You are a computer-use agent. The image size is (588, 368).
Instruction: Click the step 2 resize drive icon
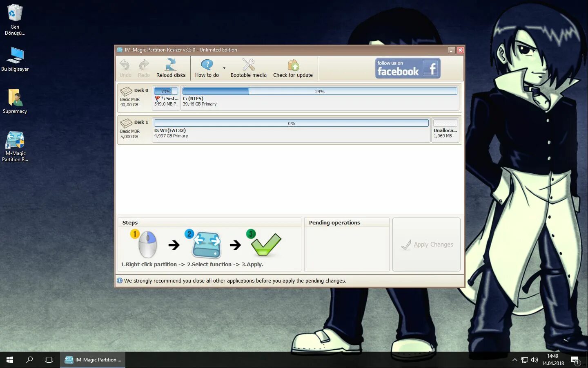[207, 245]
